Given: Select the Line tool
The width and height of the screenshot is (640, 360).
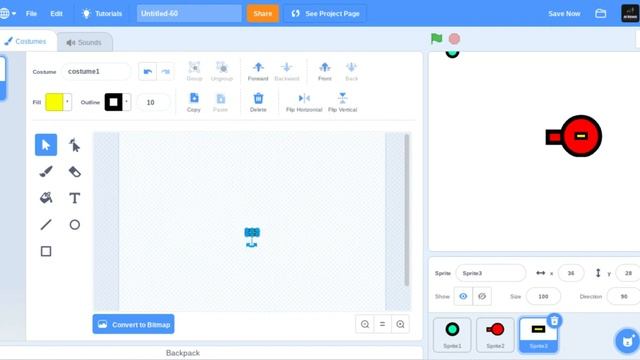Looking at the screenshot, I should 46,224.
